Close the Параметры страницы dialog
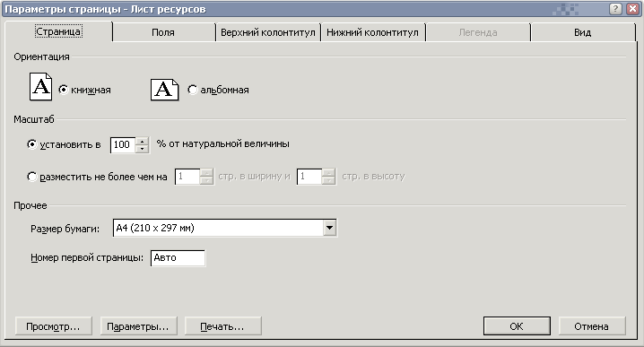 click(x=632, y=9)
